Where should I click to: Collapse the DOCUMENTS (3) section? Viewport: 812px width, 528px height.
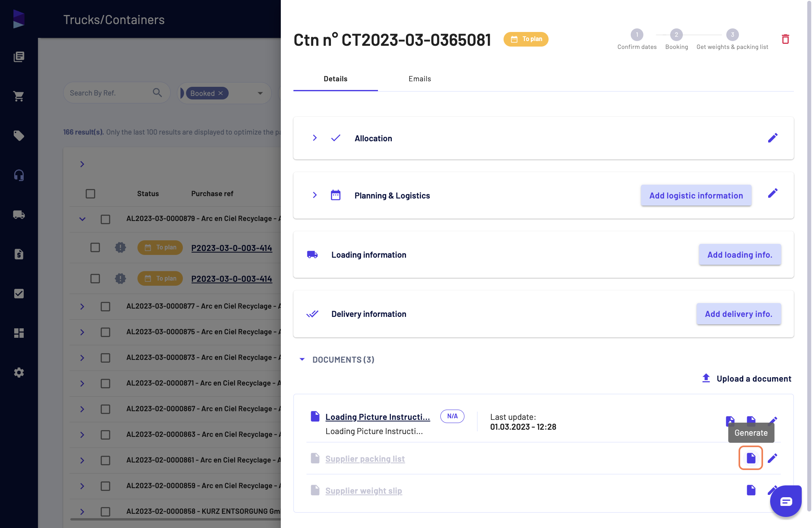pyautogui.click(x=302, y=359)
